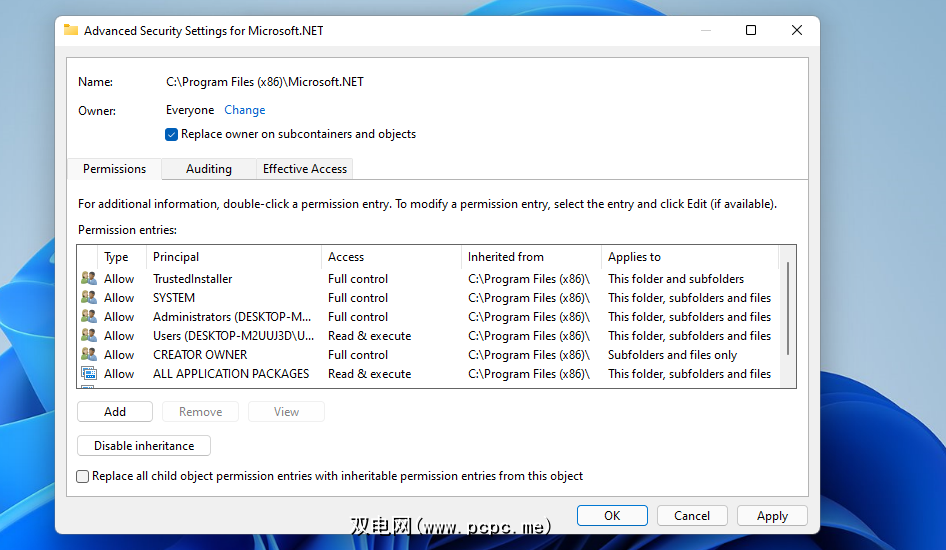Close the Advanced Security Settings window
Image resolution: width=946 pixels, height=550 pixels.
click(796, 30)
